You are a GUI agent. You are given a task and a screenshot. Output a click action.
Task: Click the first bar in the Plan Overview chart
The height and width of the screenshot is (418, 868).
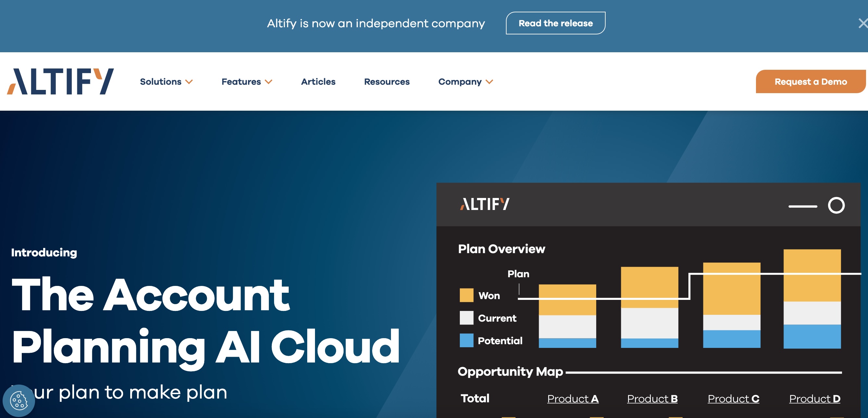[x=567, y=316]
